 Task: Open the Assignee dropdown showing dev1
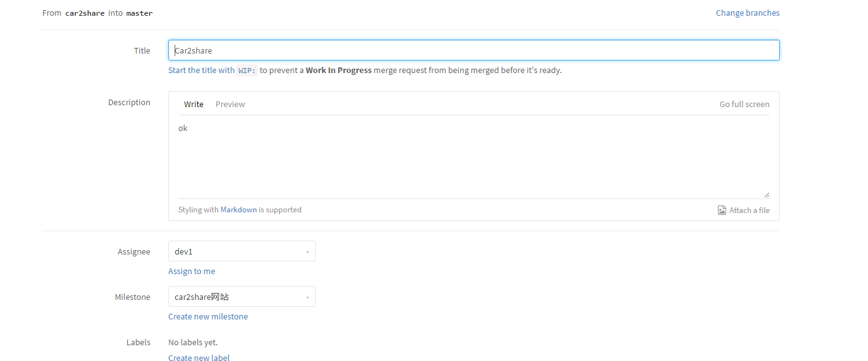coord(241,251)
